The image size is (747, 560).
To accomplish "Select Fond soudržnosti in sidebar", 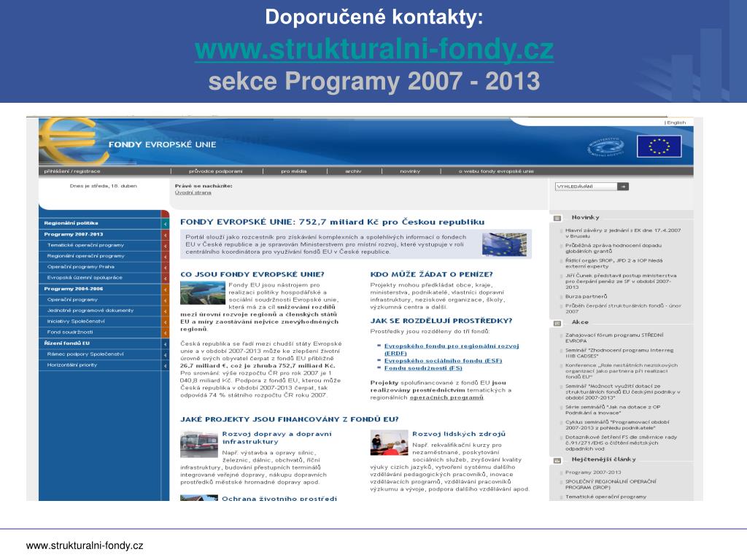I will click(70, 332).
